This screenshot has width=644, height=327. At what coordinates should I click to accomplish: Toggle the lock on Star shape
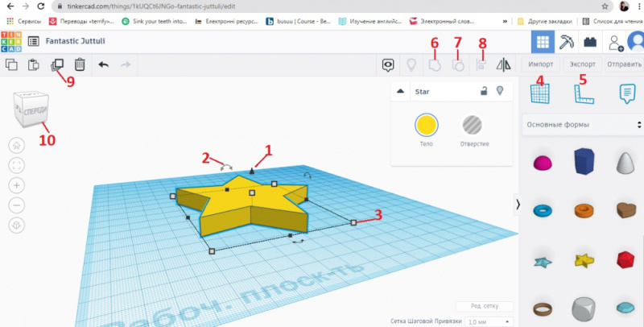(484, 92)
